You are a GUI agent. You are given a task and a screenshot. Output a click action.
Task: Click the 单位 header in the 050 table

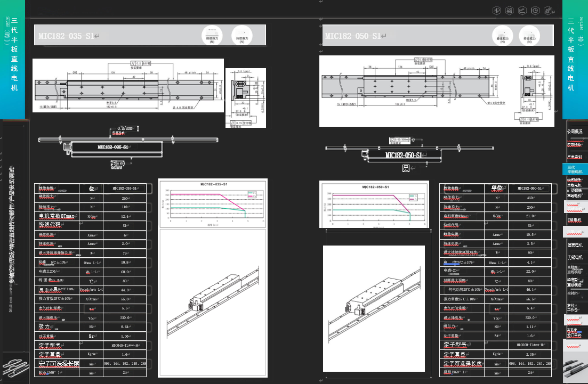496,188
